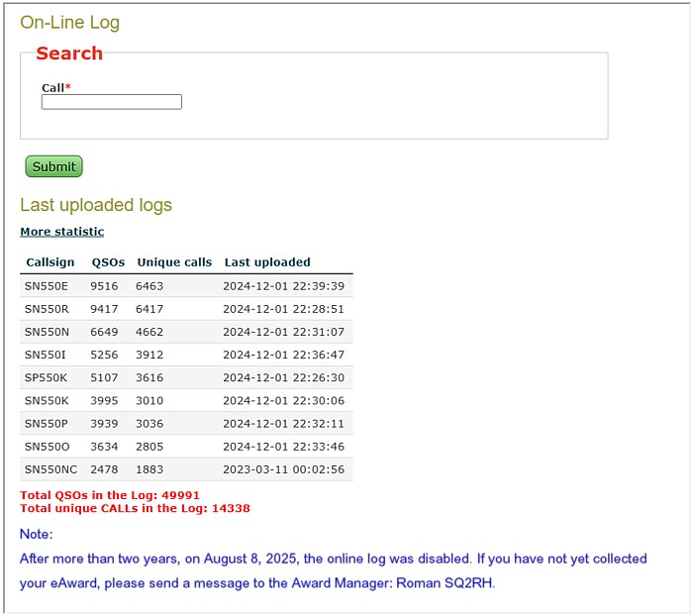Viewport: 693px width, 616px height.
Task: Select the SN550E callsign row
Action: [x=46, y=286]
